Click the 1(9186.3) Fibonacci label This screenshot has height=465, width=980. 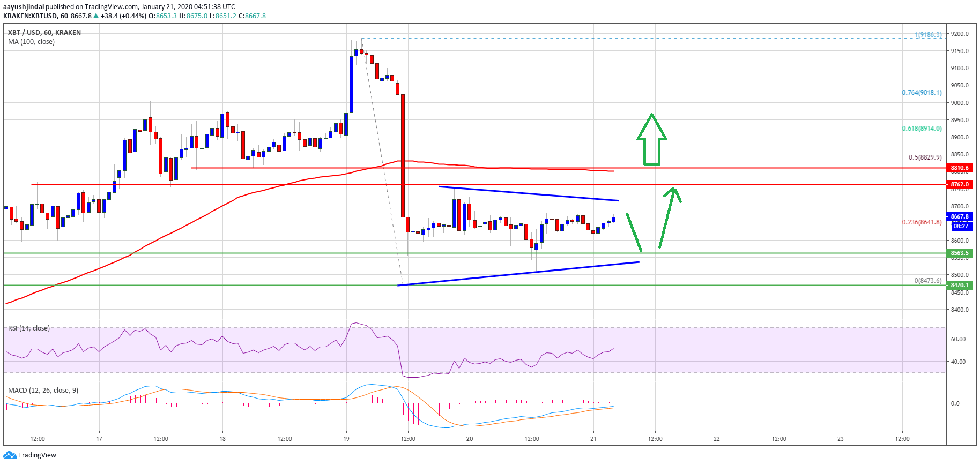click(x=928, y=35)
